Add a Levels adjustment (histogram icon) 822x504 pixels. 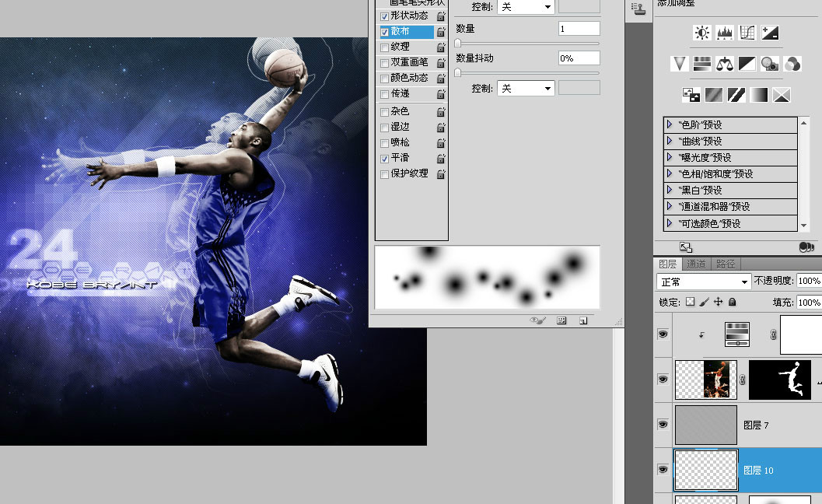(725, 33)
